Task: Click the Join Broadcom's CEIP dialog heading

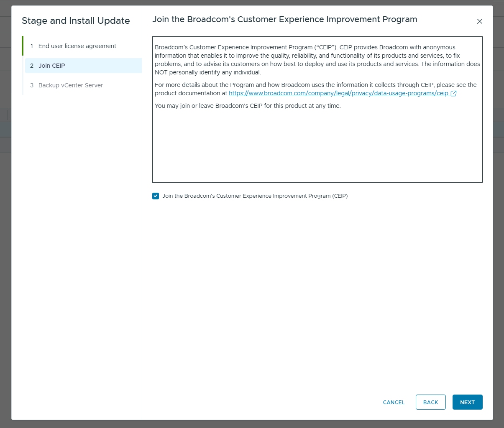Action: coord(284,20)
